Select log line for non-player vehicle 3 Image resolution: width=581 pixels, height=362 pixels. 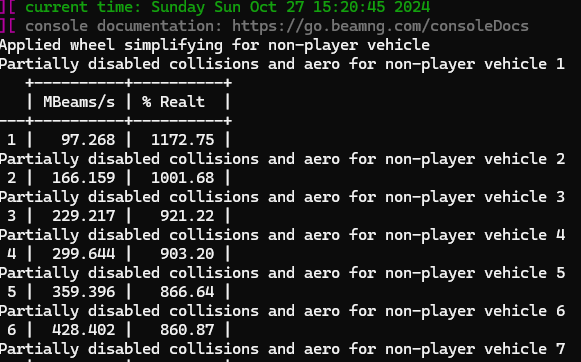[282, 197]
